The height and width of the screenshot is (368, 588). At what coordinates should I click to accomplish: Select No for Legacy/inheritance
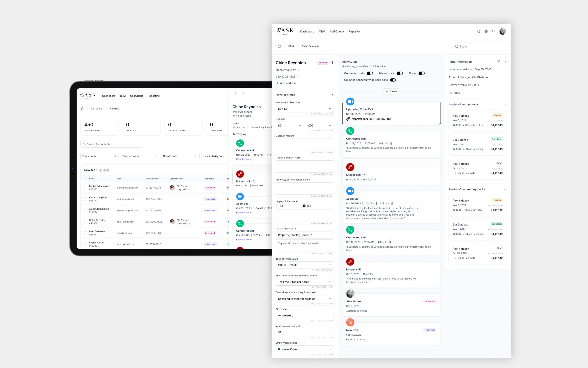[278, 206]
